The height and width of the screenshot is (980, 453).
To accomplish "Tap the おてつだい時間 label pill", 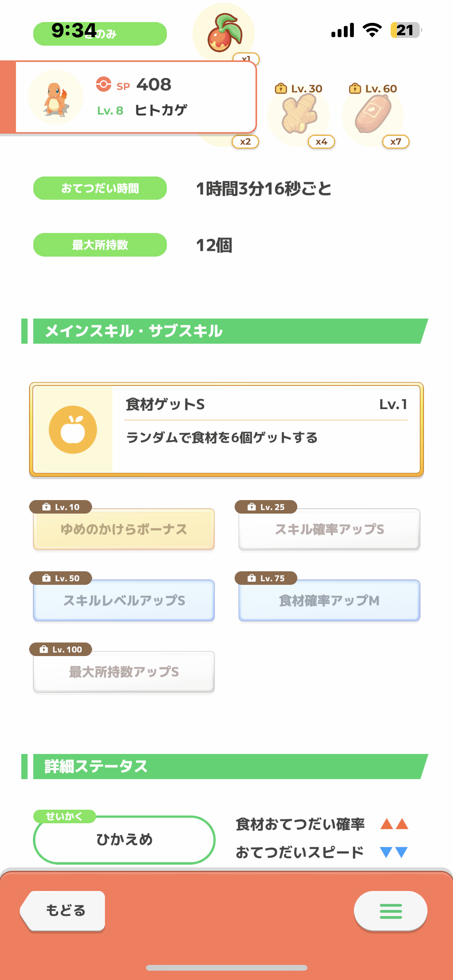I will click(x=100, y=188).
